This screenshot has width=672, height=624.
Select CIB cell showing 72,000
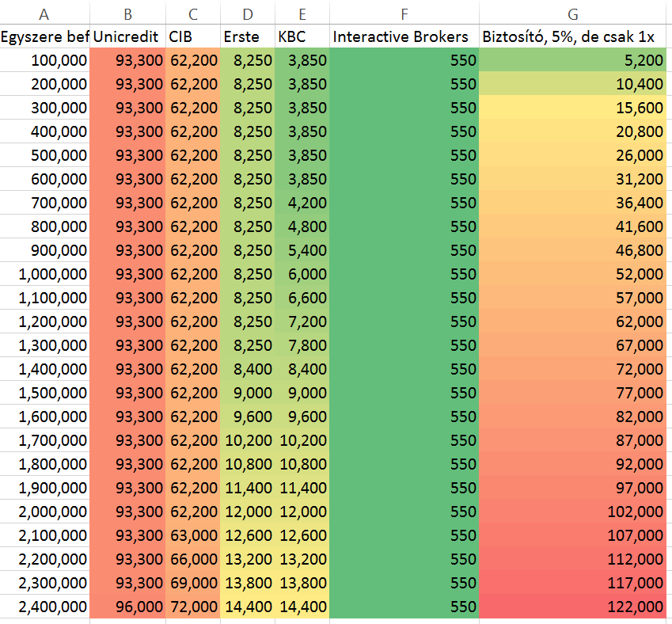click(x=193, y=607)
